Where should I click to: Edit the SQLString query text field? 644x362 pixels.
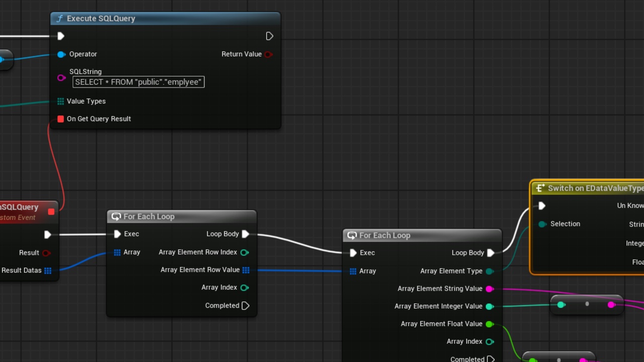(x=138, y=82)
